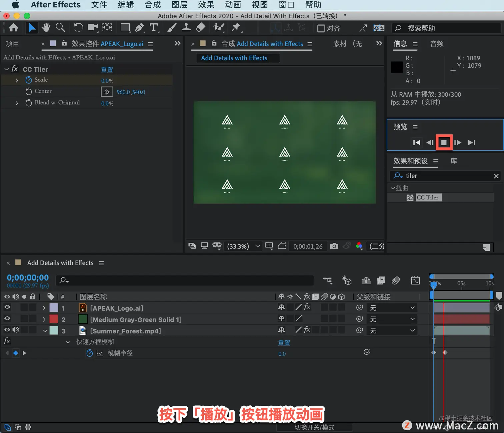Select the Brush tool
The image size is (504, 433).
pyautogui.click(x=172, y=28)
